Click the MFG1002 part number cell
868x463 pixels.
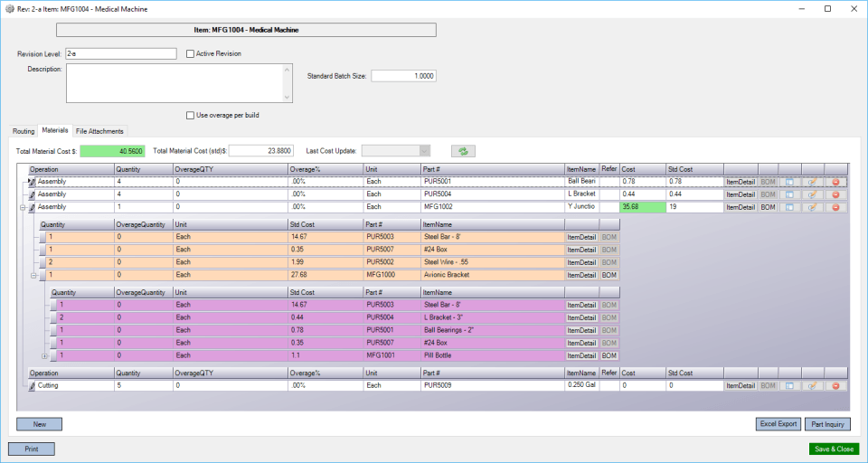[x=493, y=207]
